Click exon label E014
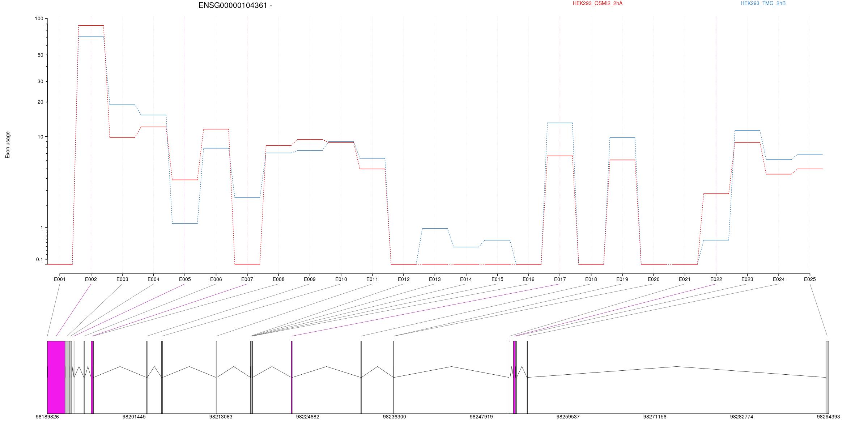Viewport: 868px width, 434px height. coord(466,279)
